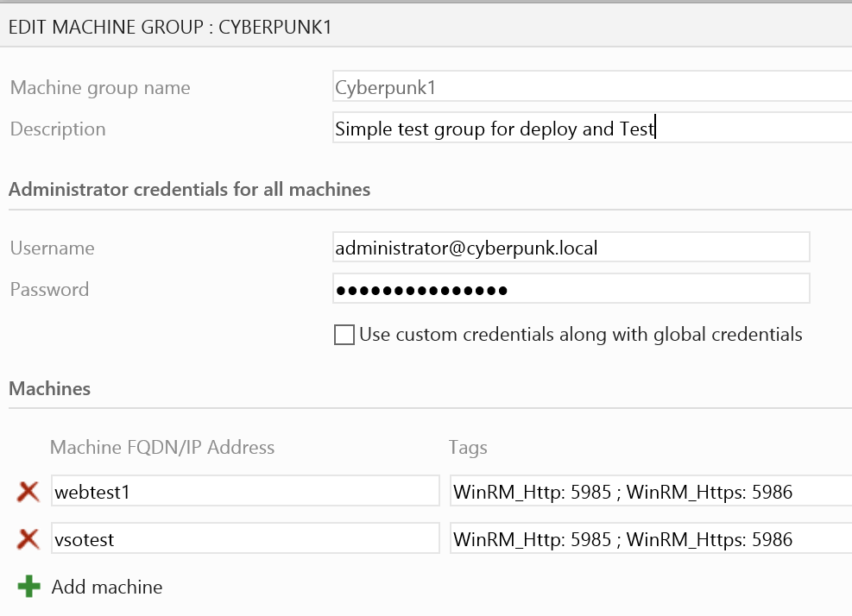Remove the webtest1 machine with red X
This screenshot has height=616, width=852.
point(28,492)
